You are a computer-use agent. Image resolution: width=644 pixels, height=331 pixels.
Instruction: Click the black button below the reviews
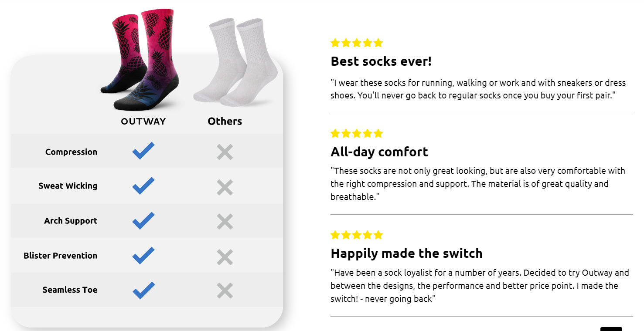point(611,329)
